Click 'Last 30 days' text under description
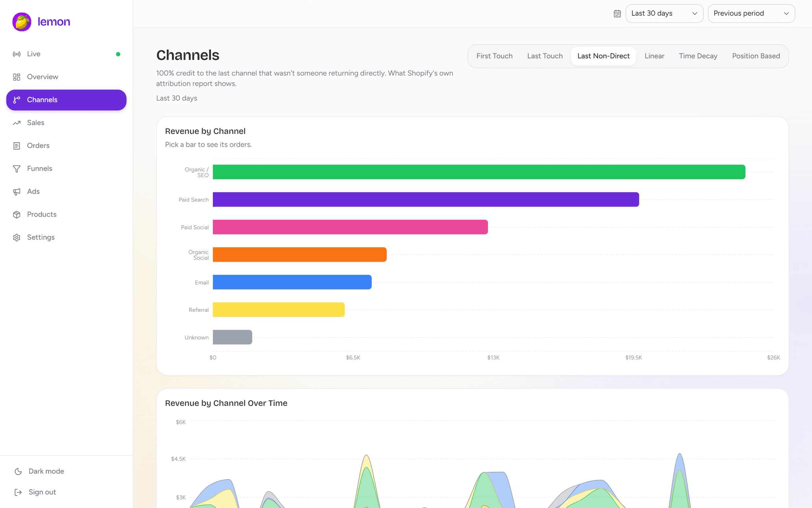The height and width of the screenshot is (508, 812). pos(177,98)
